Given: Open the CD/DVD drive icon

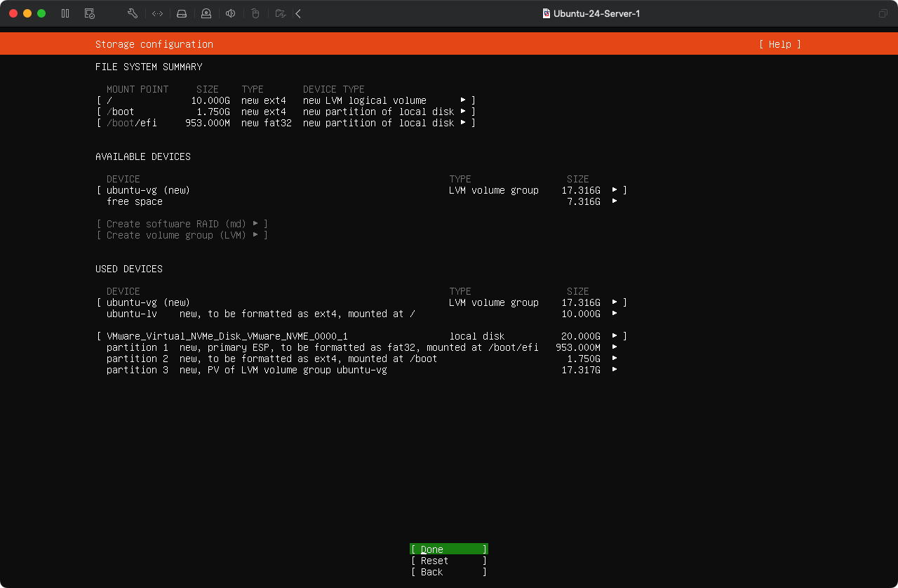Looking at the screenshot, I should tap(206, 13).
